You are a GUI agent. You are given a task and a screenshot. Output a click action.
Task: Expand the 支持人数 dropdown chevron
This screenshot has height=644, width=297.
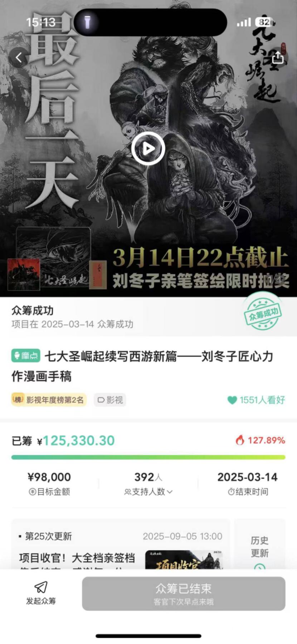tap(170, 492)
